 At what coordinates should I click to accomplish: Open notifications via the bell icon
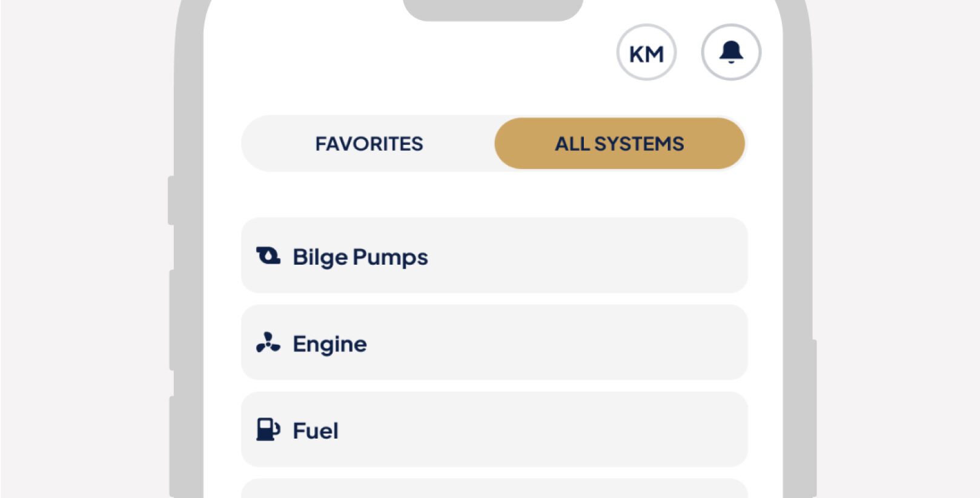731,53
